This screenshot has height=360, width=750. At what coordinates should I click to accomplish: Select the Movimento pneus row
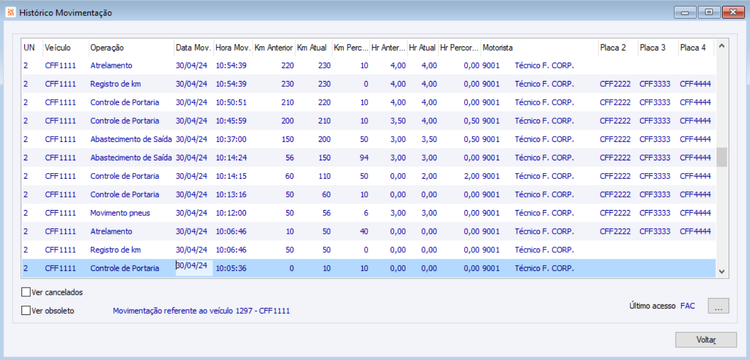369,213
